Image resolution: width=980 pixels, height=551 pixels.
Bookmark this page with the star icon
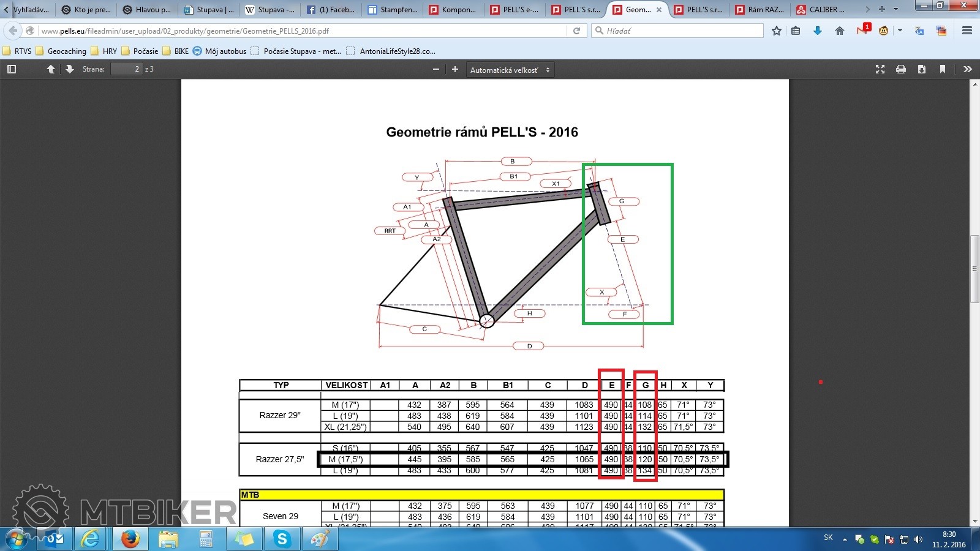pyautogui.click(x=777, y=31)
